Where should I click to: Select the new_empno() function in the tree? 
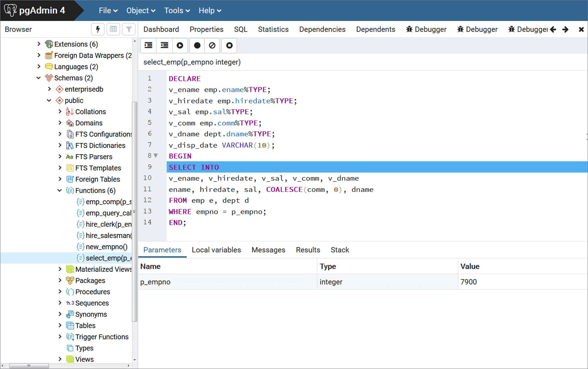click(107, 247)
